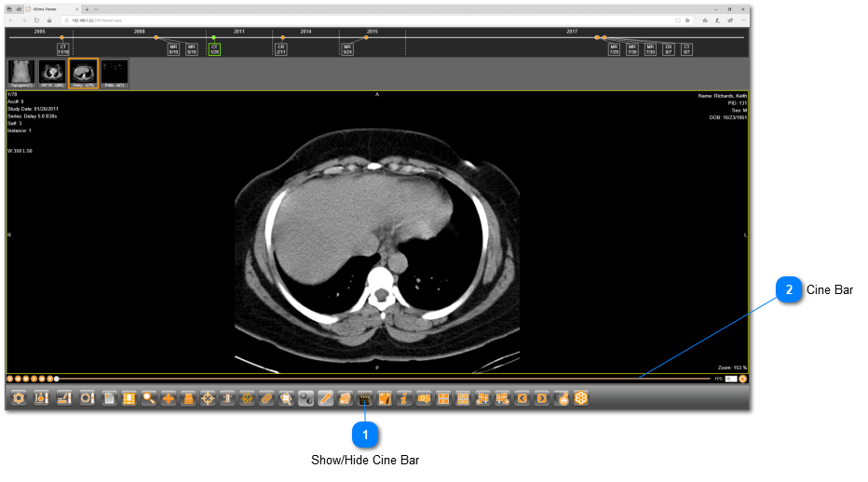Viewport: 868px width, 482px height.
Task: Select the magnifier zoom tool
Action: coord(148,398)
